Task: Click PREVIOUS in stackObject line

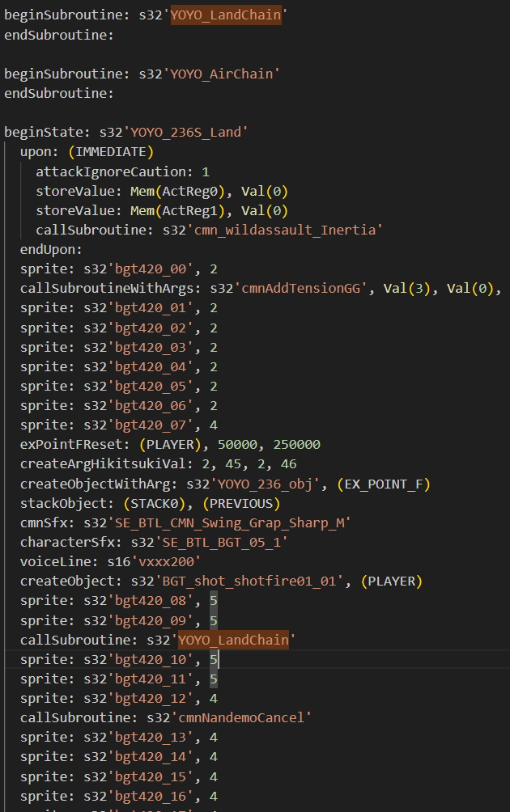Action: pyautogui.click(x=241, y=504)
